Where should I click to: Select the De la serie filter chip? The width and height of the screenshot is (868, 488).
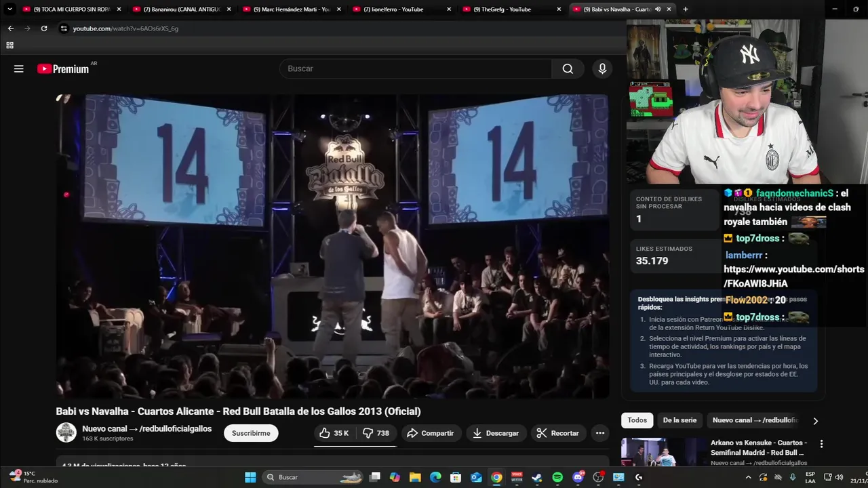click(679, 420)
